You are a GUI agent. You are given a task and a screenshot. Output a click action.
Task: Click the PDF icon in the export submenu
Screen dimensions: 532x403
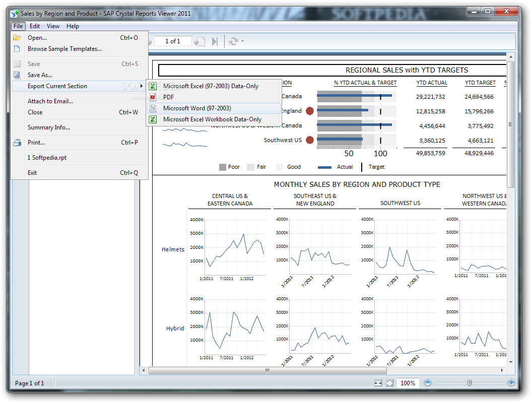pyautogui.click(x=153, y=97)
